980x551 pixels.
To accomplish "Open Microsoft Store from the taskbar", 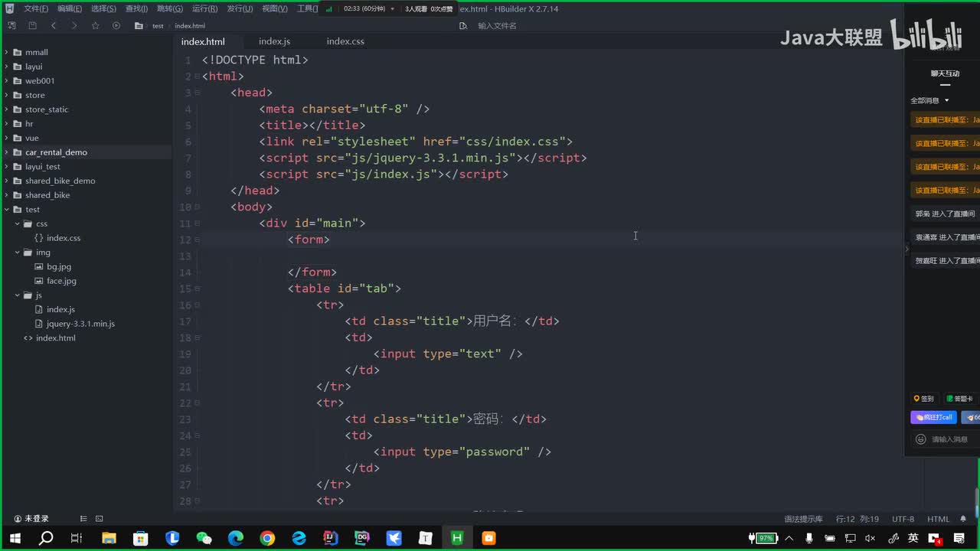I will [x=140, y=538].
